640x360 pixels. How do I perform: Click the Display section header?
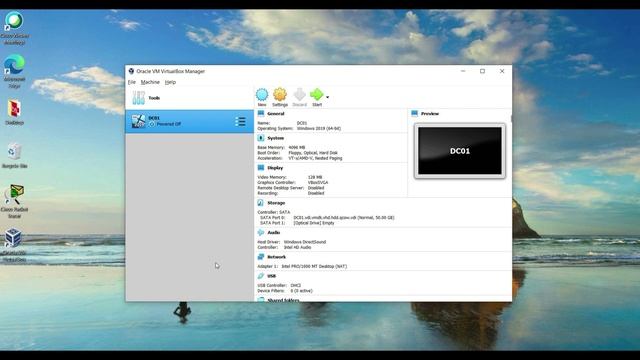[x=275, y=168]
